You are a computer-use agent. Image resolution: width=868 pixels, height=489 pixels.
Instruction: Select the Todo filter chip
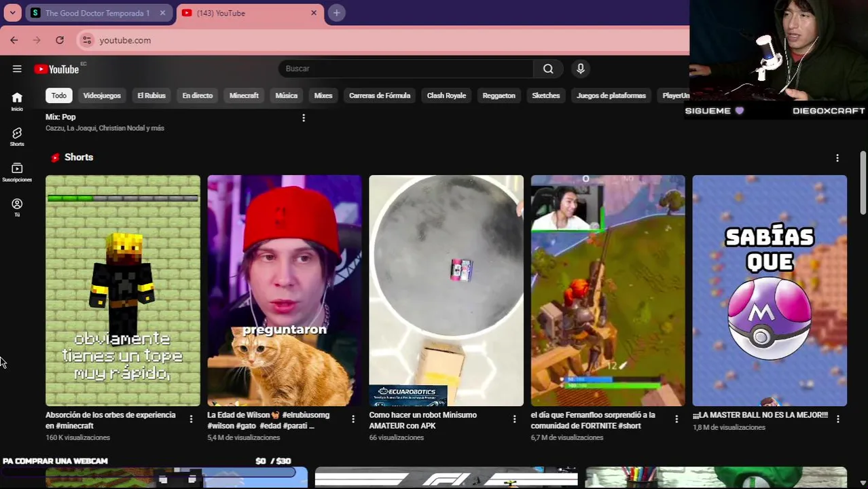[59, 96]
